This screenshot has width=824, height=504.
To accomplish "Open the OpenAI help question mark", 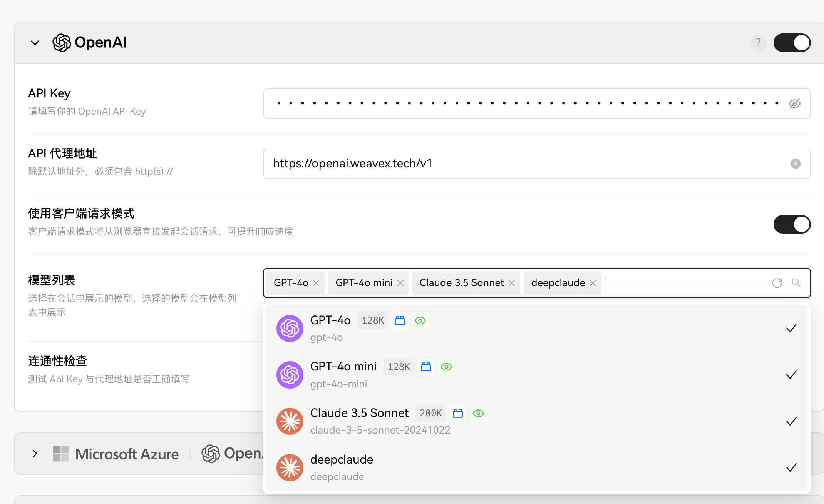I will pyautogui.click(x=758, y=42).
